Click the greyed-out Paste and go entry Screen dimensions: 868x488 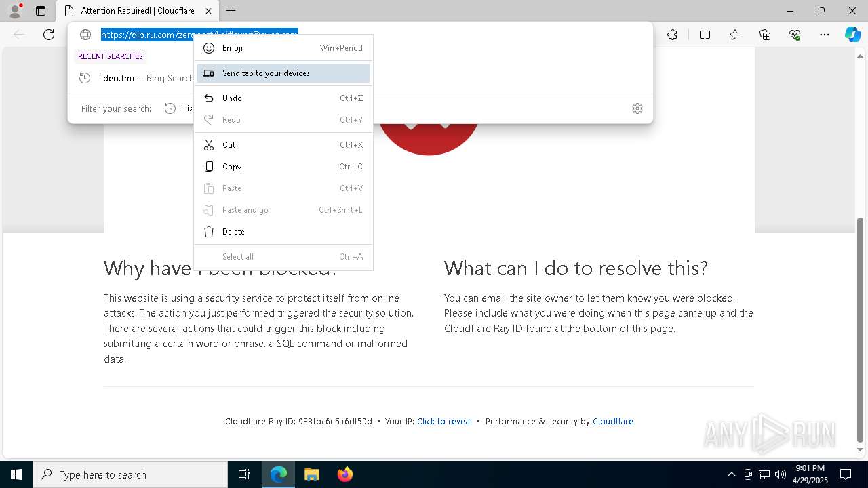pos(283,210)
